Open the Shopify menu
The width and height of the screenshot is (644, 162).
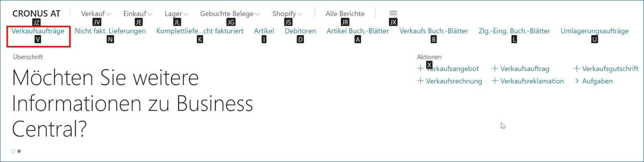(287, 14)
